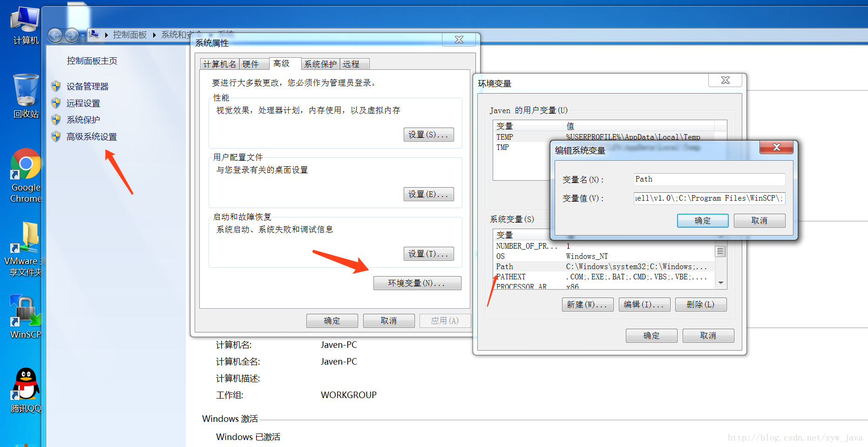
Task: Select NUMBER_OF_PR... system variable row
Action: (604, 246)
